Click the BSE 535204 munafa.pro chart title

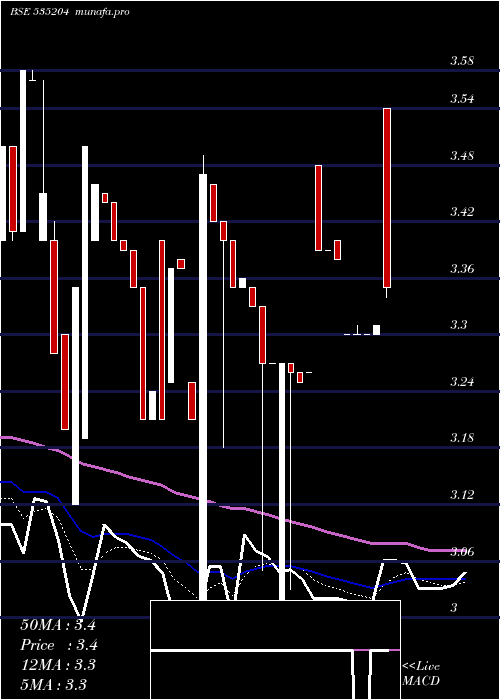70,12
